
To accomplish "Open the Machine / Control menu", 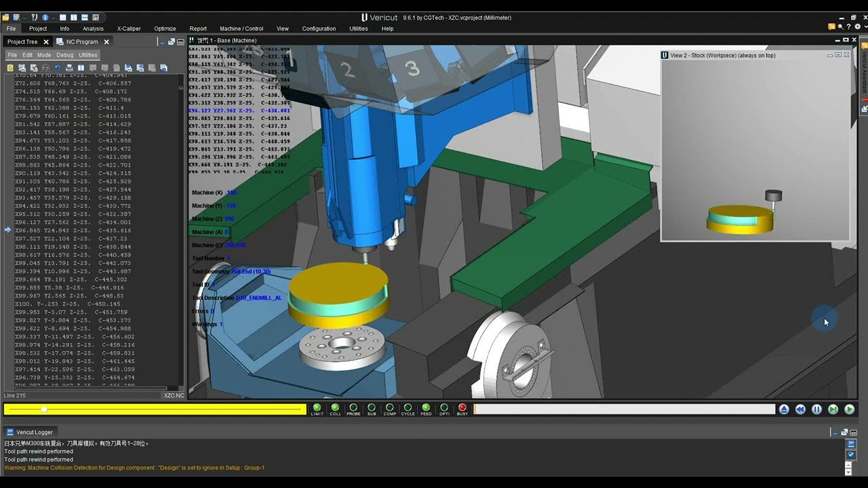I will 241,28.
